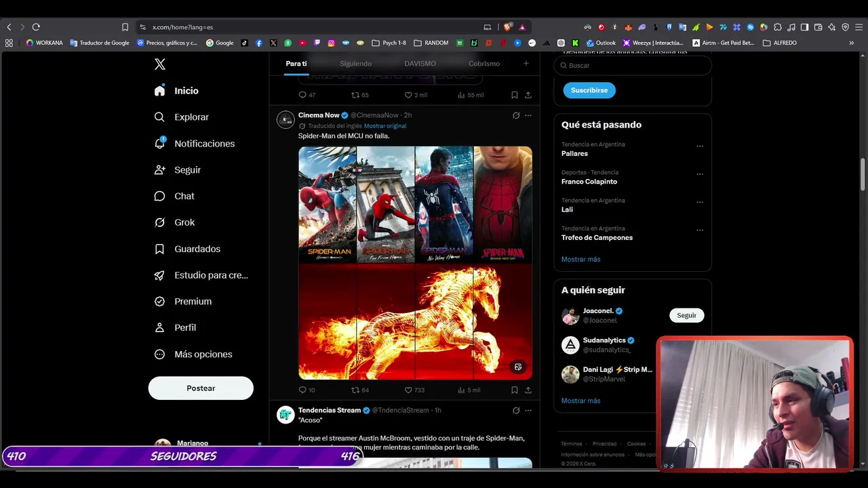
Task: Like the Cinema Now post with 733 likes
Action: [x=408, y=390]
